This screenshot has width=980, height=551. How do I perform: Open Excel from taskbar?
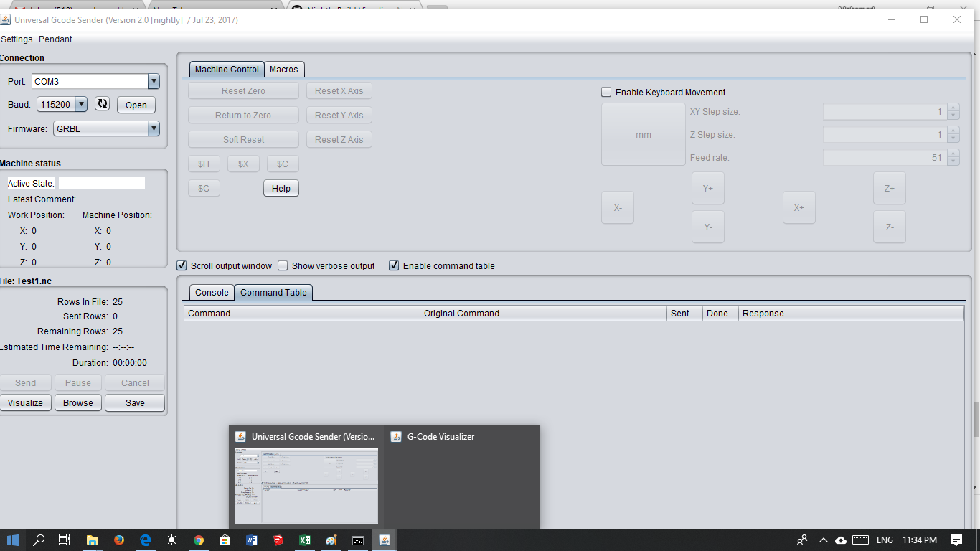tap(304, 540)
